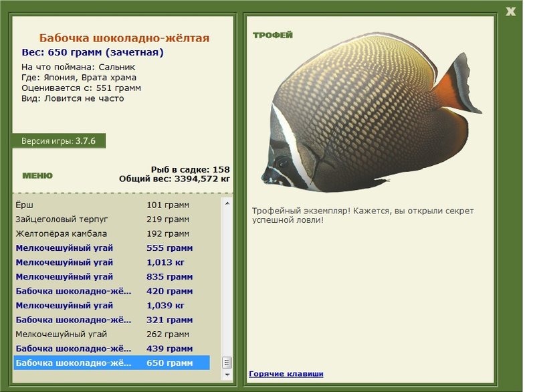Select the Зайцеголовый терпуг 219 грамм row
Viewport: 535px width, 392px height.
click(x=112, y=219)
